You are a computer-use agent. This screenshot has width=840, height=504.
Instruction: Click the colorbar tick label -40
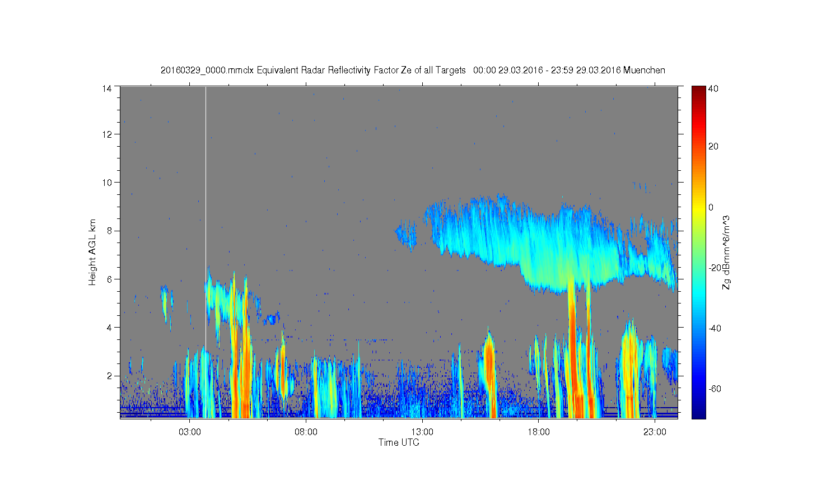point(715,328)
